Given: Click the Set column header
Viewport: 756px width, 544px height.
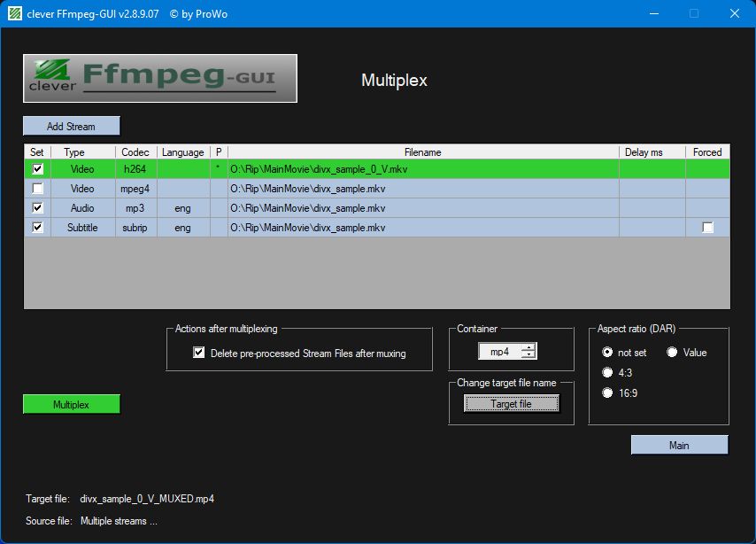Looking at the screenshot, I should tap(37, 152).
